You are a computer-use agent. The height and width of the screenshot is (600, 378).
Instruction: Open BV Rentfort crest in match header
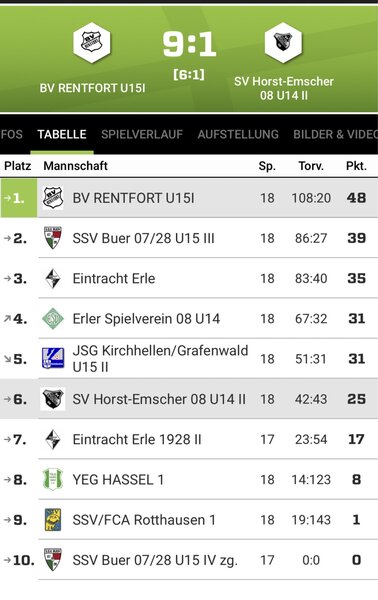pos(92,42)
